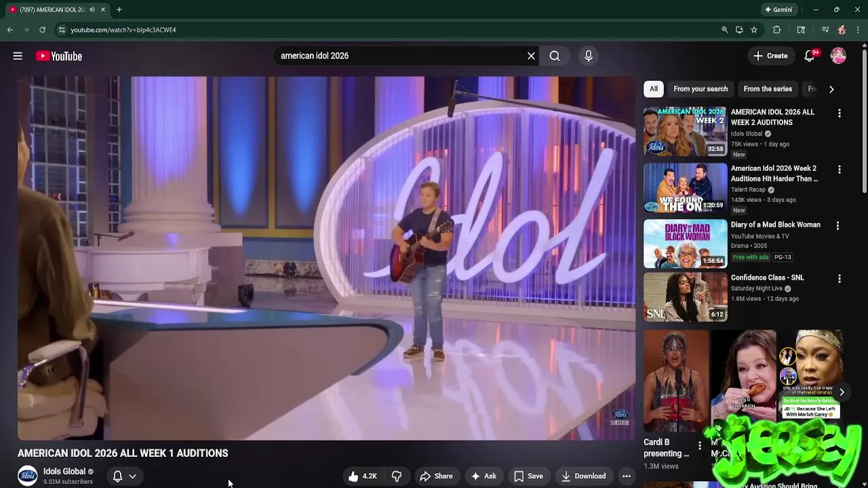The height and width of the screenshot is (488, 868).
Task: Click the address bar URL
Action: (x=123, y=30)
